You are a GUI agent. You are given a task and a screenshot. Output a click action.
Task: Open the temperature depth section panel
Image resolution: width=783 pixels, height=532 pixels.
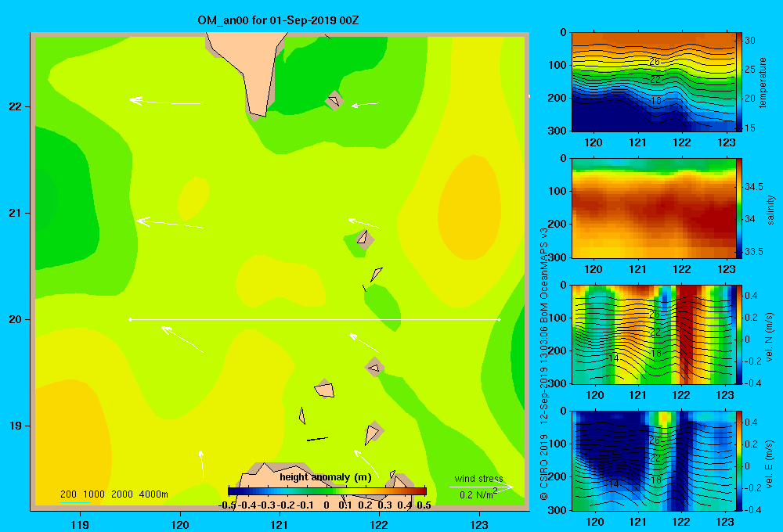point(653,82)
